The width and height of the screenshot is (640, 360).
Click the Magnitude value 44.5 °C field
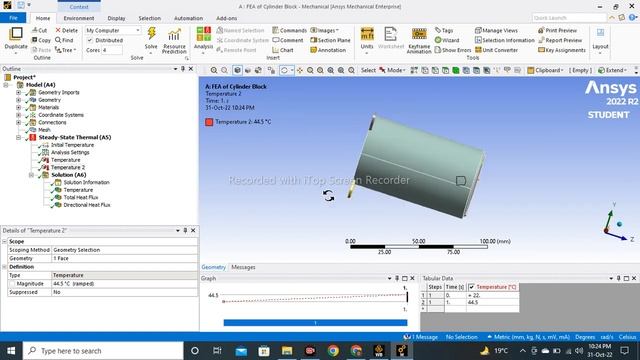tap(124, 284)
